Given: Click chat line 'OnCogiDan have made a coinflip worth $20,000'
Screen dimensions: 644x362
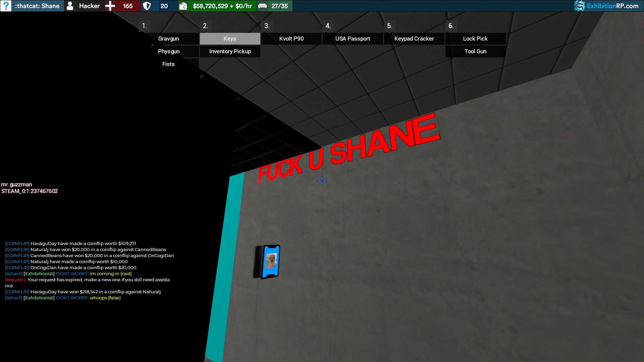Looking at the screenshot, I should 71,267.
